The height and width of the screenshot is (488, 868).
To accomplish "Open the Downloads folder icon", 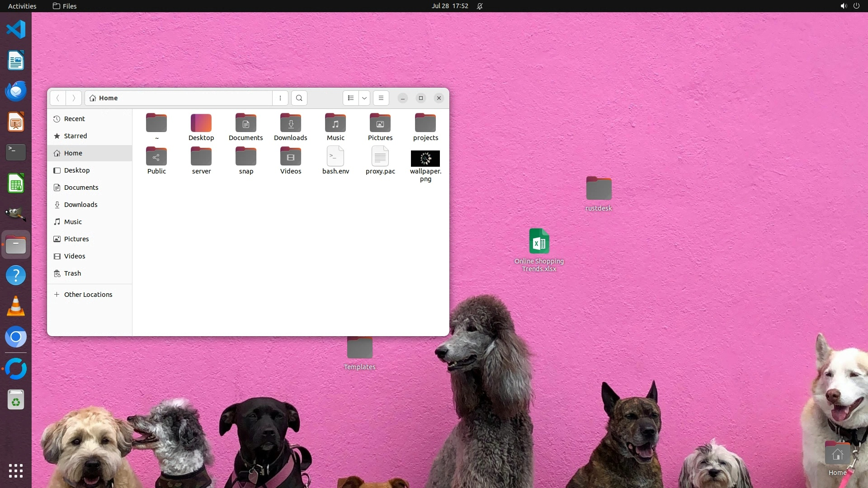I will point(290,123).
